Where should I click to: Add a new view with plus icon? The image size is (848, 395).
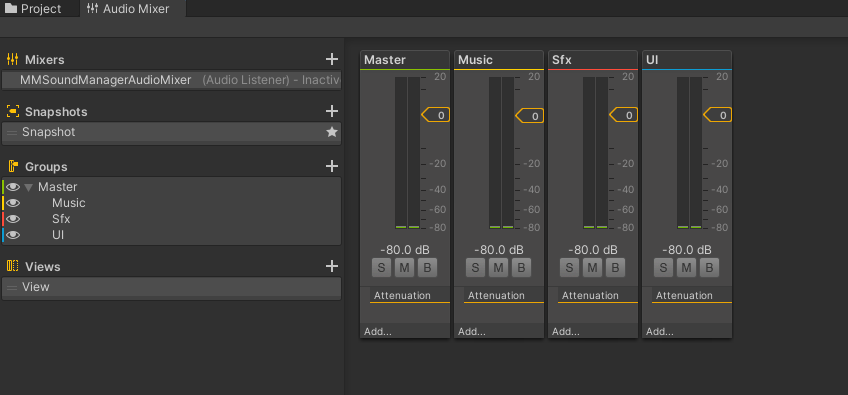pos(332,266)
